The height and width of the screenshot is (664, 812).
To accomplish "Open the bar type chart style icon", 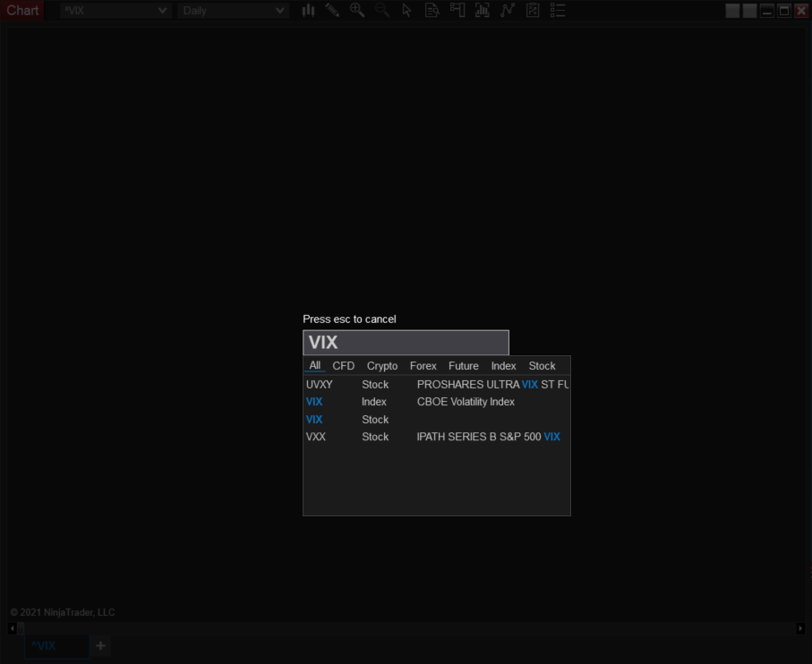I will [x=308, y=11].
